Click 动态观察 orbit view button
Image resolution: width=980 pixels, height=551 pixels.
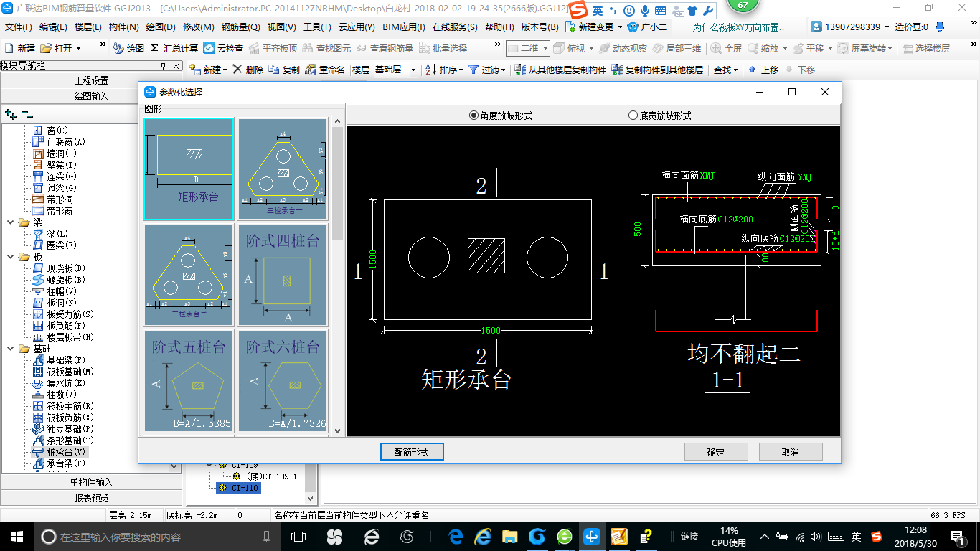click(623, 48)
